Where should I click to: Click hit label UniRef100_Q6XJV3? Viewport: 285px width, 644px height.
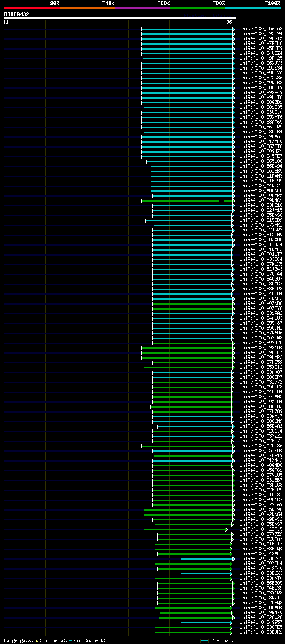point(261,63)
